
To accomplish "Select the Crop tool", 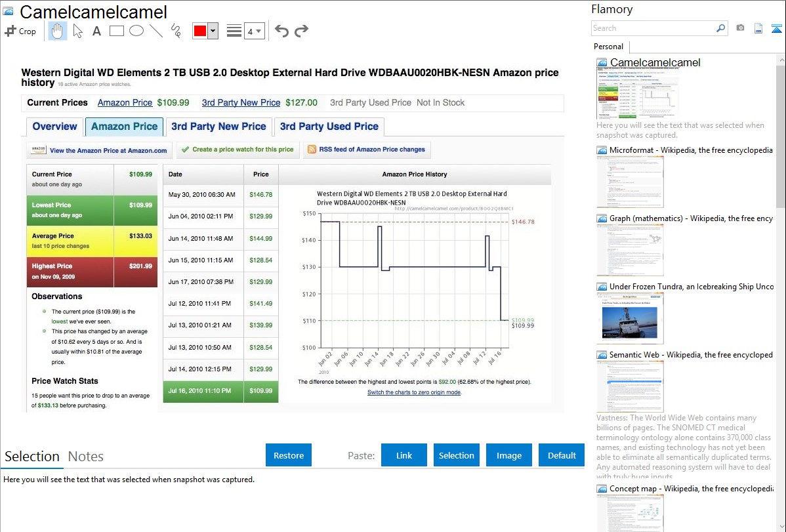I will click(20, 31).
